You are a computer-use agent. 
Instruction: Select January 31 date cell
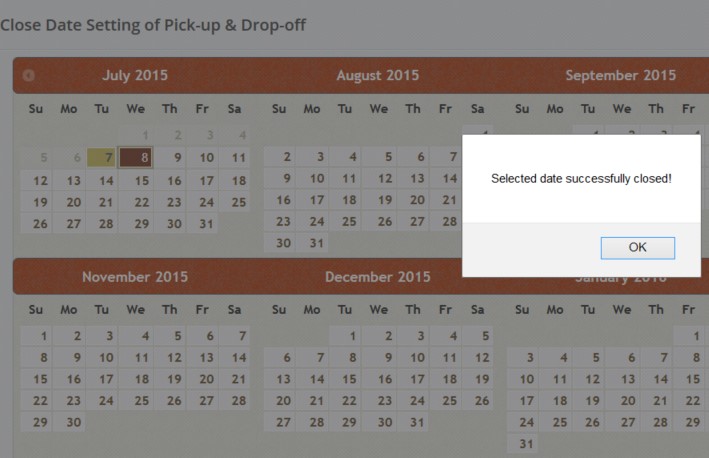coord(525,443)
